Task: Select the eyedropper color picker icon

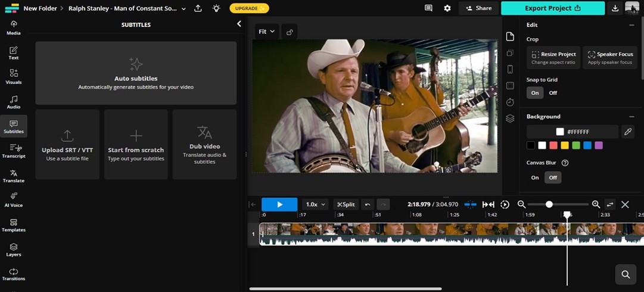Action: pyautogui.click(x=628, y=132)
